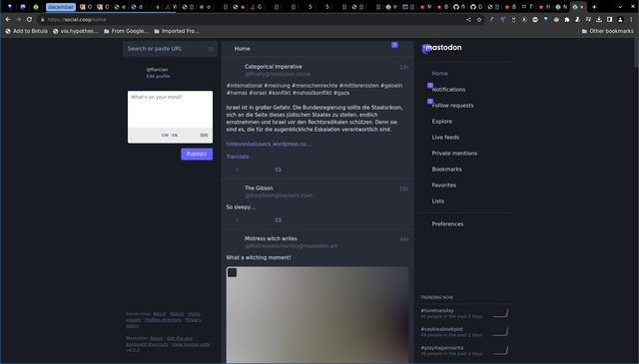Click the #tunetuesday trend sparkline
Image resolution: width=639 pixels, height=364 pixels.
click(500, 313)
